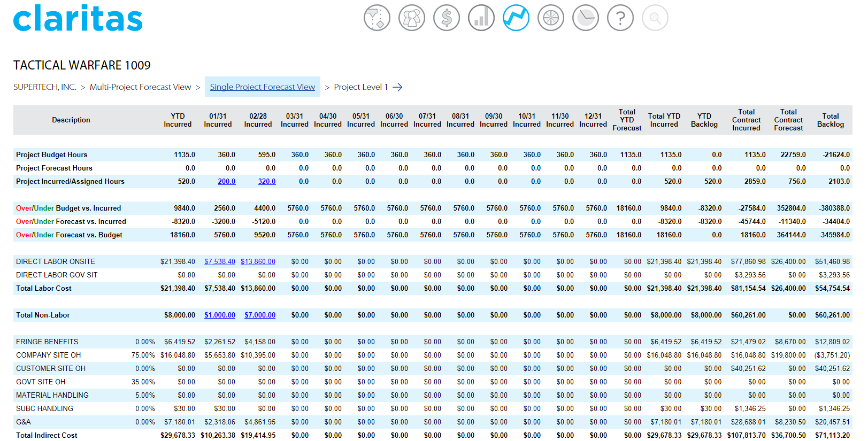This screenshot has width=868, height=441.
Task: Click the arrow after Project Level 1
Action: pos(397,87)
